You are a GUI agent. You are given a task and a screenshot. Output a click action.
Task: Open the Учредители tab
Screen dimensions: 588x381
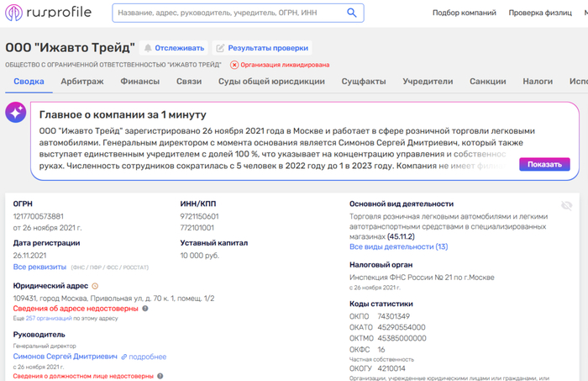(x=428, y=82)
